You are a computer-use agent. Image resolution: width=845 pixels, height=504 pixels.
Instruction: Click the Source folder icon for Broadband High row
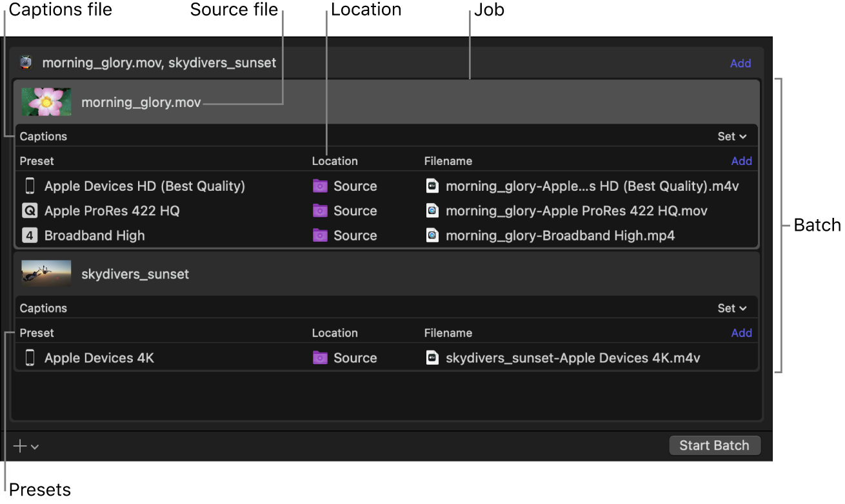pyautogui.click(x=321, y=235)
